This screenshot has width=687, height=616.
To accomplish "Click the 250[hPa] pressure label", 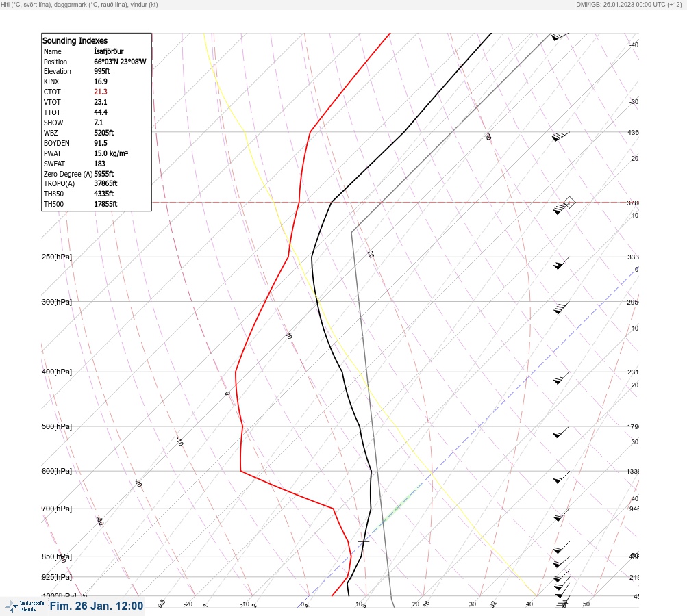I will [57, 257].
